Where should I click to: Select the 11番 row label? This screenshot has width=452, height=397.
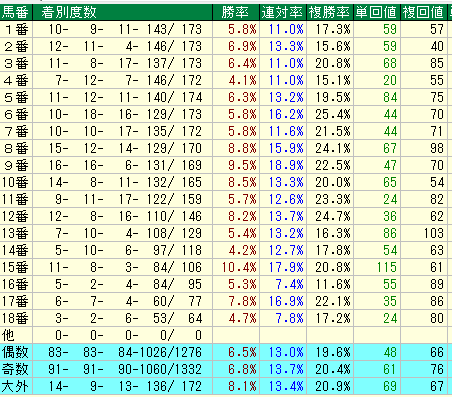[x=15, y=199]
